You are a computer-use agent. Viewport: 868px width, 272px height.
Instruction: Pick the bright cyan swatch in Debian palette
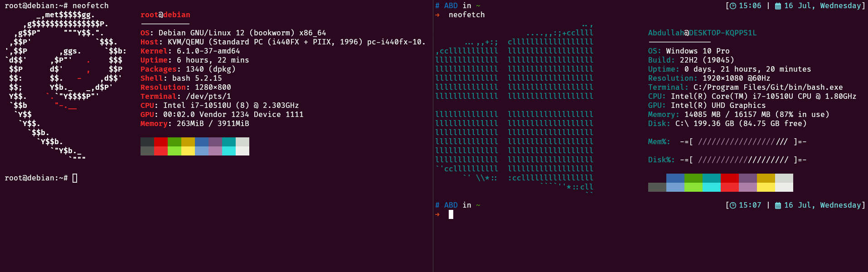tap(229, 151)
